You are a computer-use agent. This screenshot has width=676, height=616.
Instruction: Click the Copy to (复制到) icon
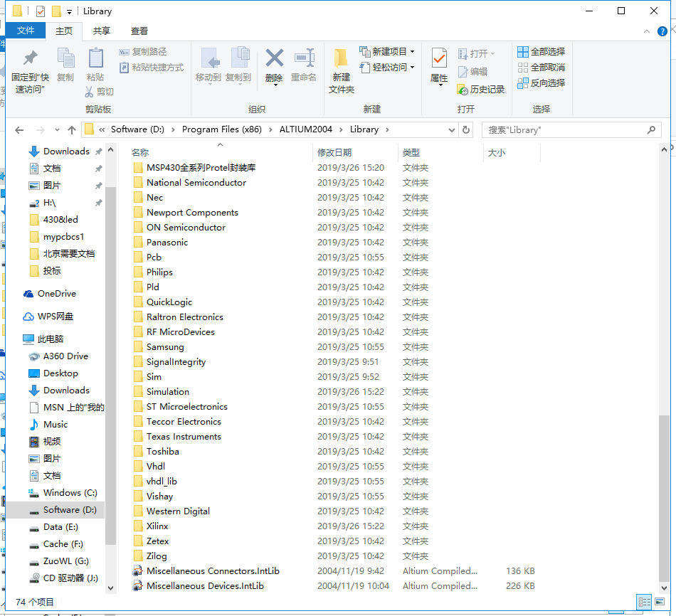[240, 58]
